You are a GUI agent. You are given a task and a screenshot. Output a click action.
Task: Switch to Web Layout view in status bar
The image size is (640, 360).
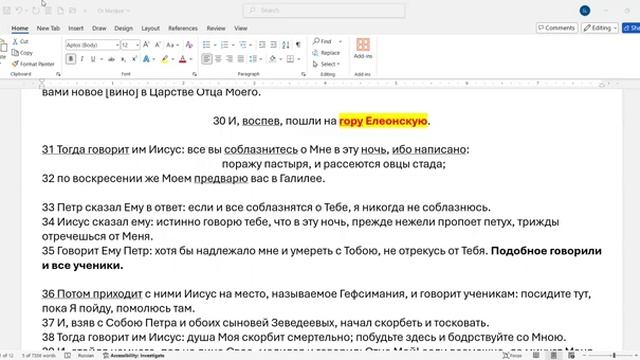(x=571, y=356)
